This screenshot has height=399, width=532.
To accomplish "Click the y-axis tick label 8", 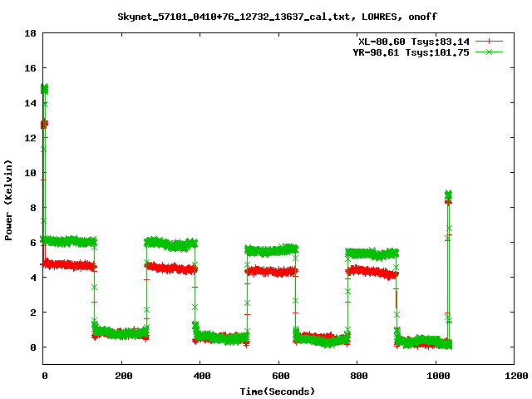I will (33, 208).
